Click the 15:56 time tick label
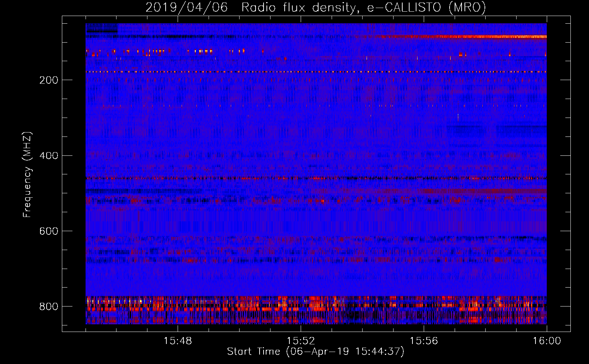Viewport: 589px width, 364px height. click(424, 341)
